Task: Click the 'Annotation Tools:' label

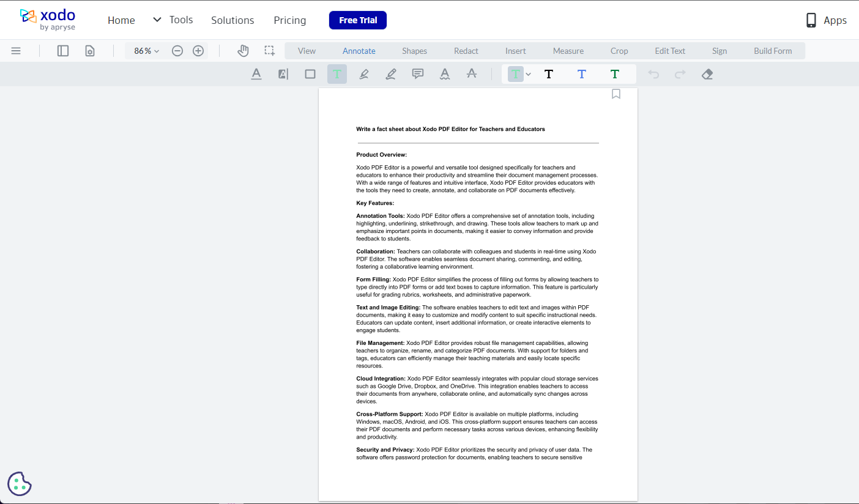Action: [381, 216]
